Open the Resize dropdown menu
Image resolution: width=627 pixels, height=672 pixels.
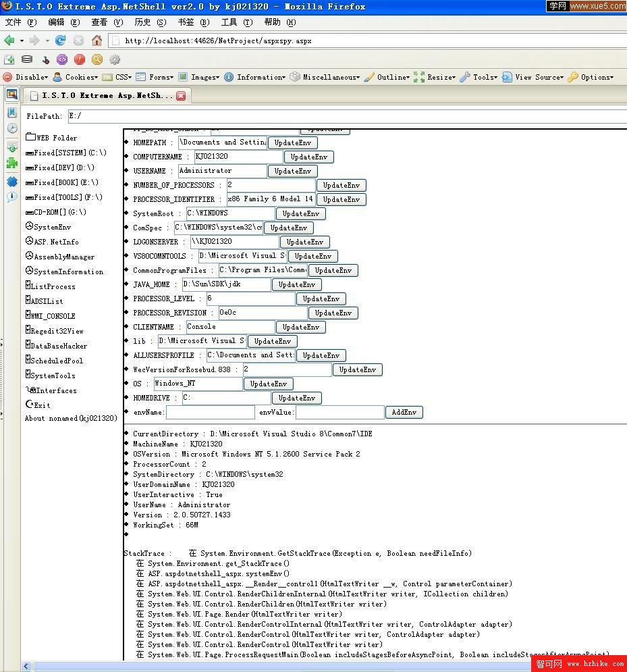[x=435, y=77]
